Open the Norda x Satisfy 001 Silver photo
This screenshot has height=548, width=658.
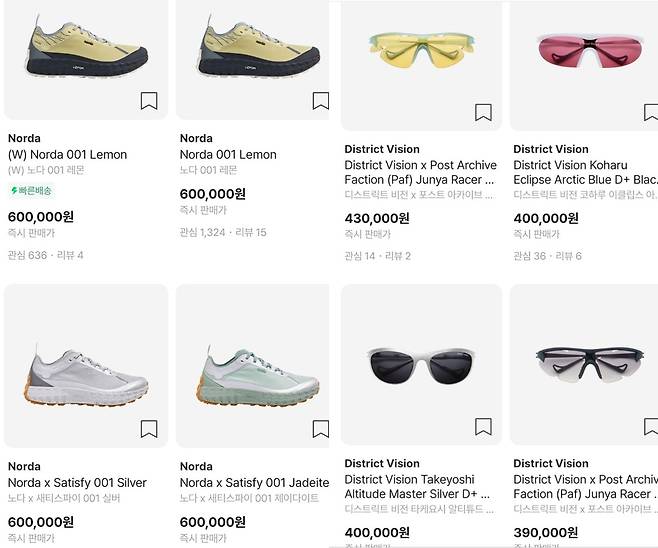(x=86, y=366)
